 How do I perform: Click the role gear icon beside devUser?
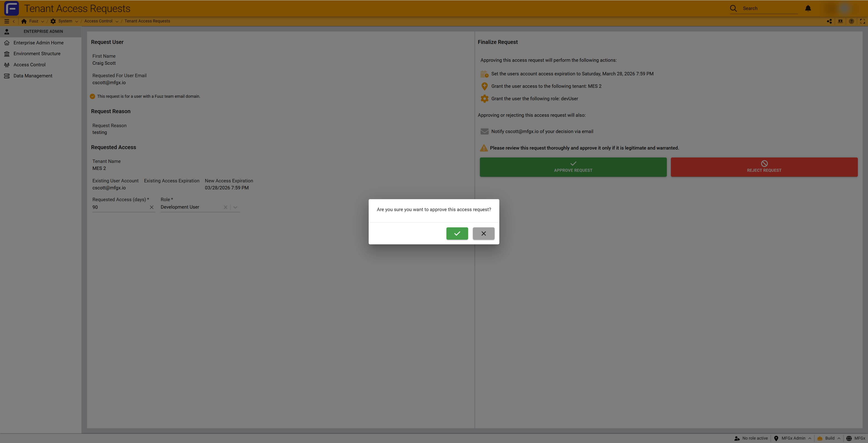[485, 98]
